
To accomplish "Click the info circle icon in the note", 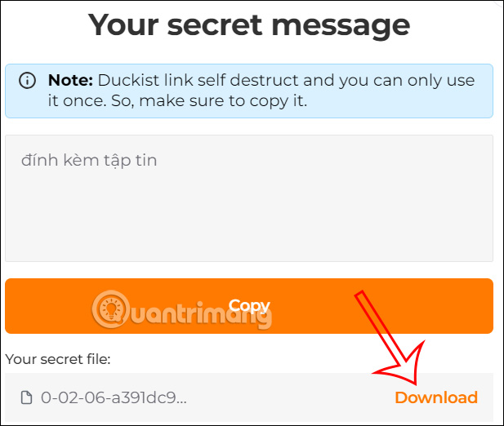I will [27, 80].
